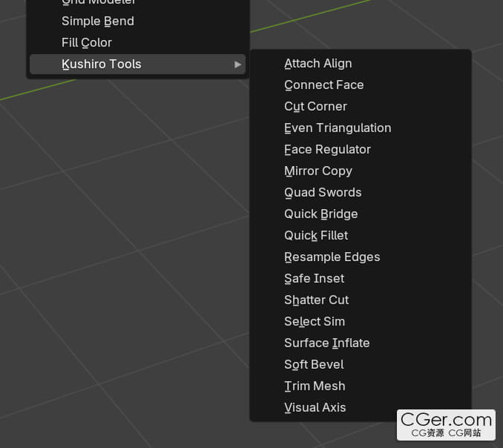Activate the Quad Swords tool
This screenshot has height=448, width=503.
pyautogui.click(x=361, y=192)
